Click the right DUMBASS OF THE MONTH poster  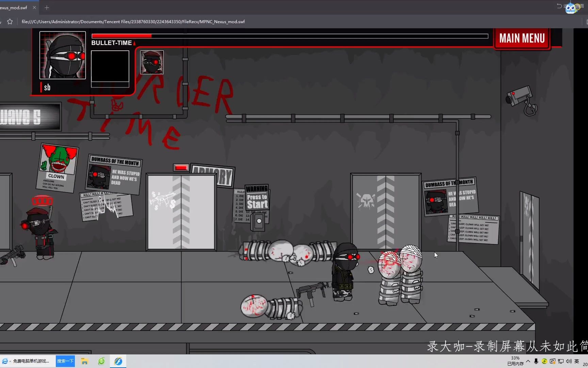click(x=450, y=197)
